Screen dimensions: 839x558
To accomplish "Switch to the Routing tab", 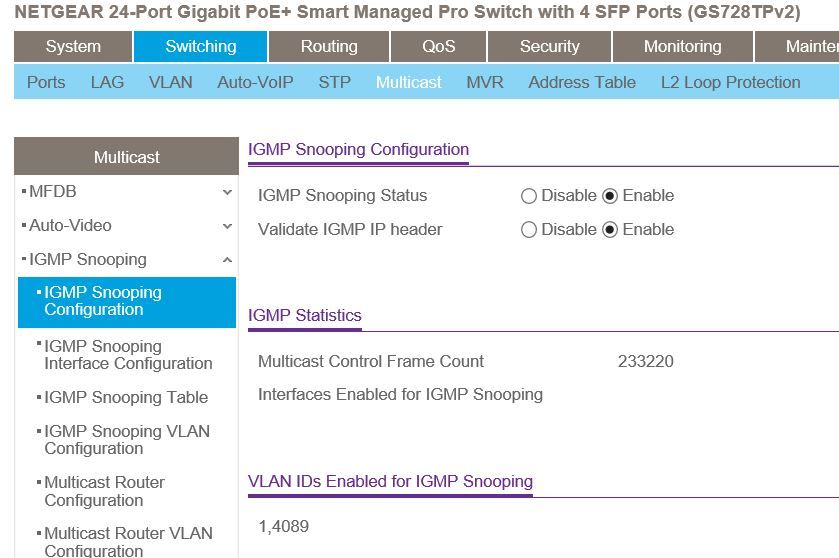I will [x=328, y=46].
